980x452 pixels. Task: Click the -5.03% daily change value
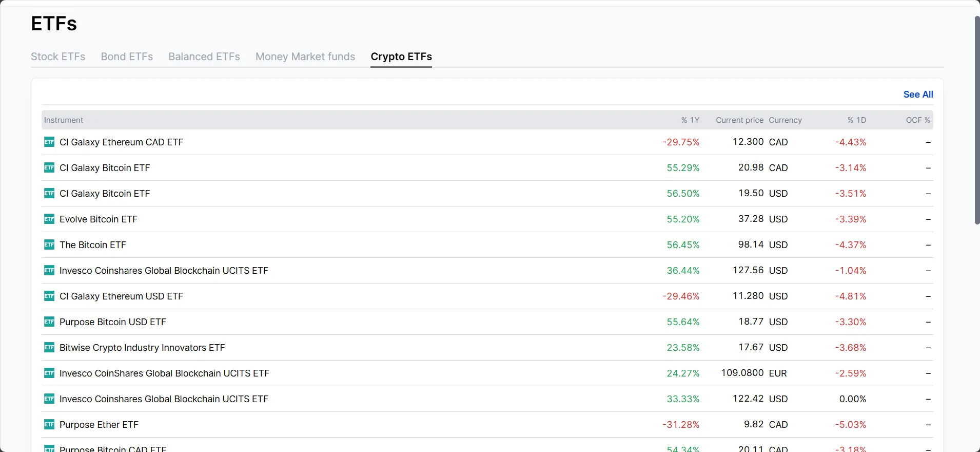pyautogui.click(x=851, y=425)
